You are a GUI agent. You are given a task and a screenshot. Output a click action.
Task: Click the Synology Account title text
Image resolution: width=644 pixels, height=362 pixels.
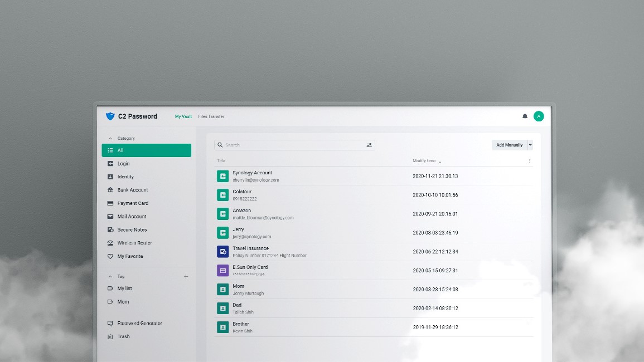252,173
